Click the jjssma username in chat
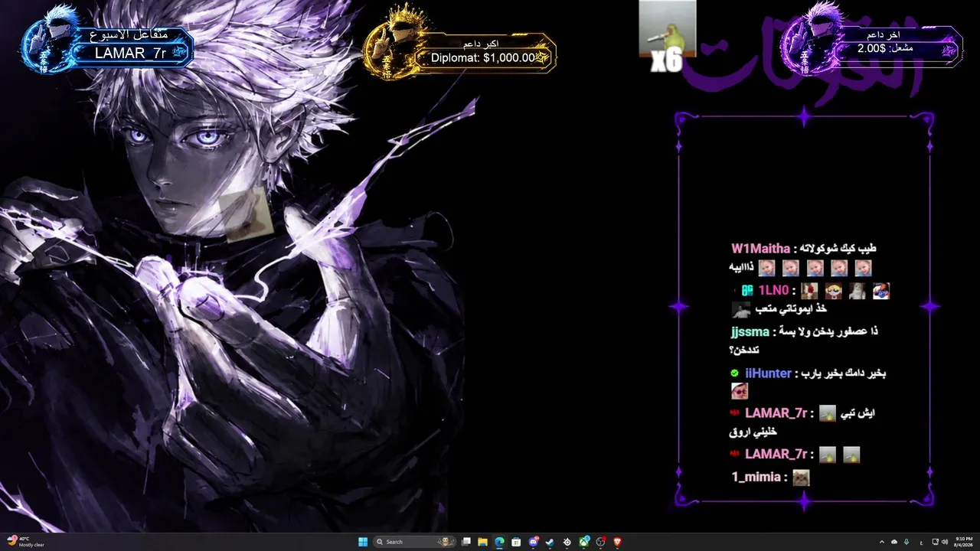 pos(750,332)
